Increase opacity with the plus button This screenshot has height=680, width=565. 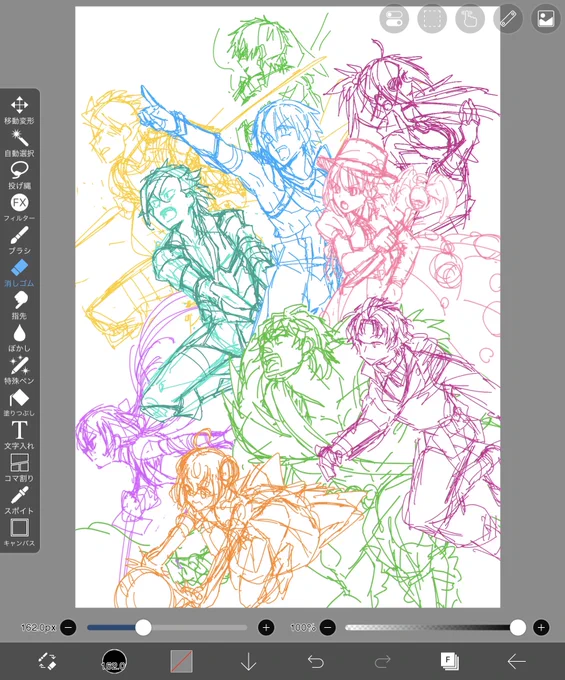(541, 627)
